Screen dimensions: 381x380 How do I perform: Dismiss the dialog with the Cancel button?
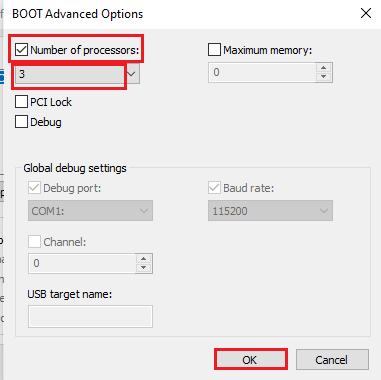click(x=332, y=359)
